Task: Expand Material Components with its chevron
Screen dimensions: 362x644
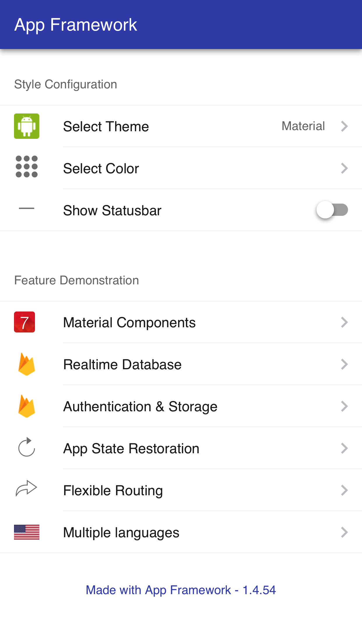Action: click(x=344, y=322)
